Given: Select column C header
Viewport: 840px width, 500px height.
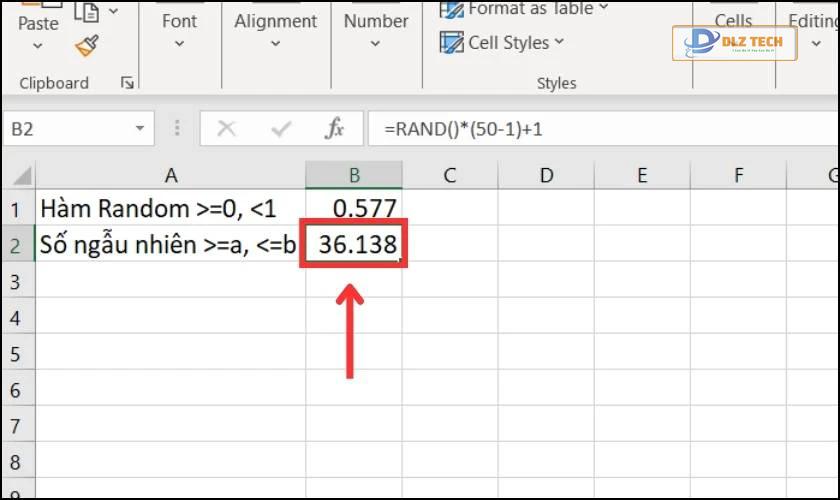Looking at the screenshot, I should tap(450, 175).
